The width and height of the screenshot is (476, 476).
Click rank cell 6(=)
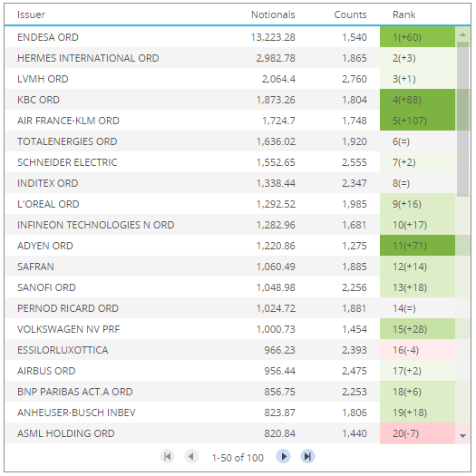[x=417, y=141]
